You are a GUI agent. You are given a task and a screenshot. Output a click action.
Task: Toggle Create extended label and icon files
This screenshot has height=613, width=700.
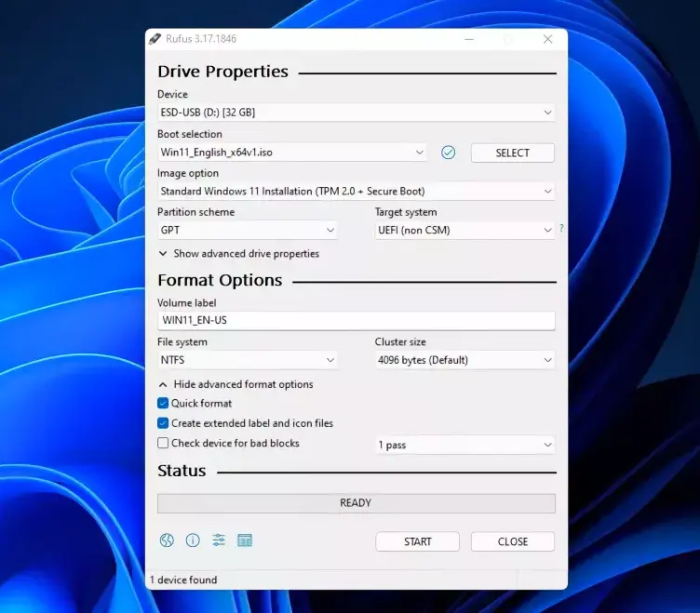[x=163, y=423]
